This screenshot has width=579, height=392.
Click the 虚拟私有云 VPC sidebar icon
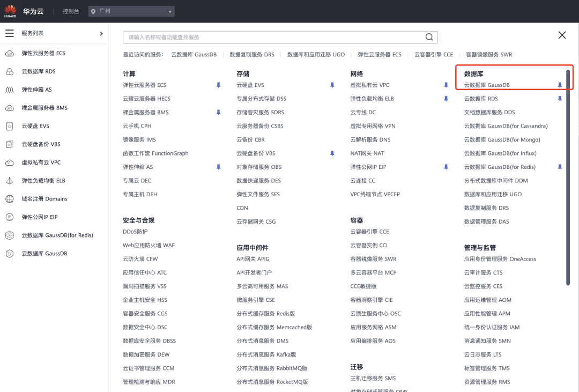10,162
